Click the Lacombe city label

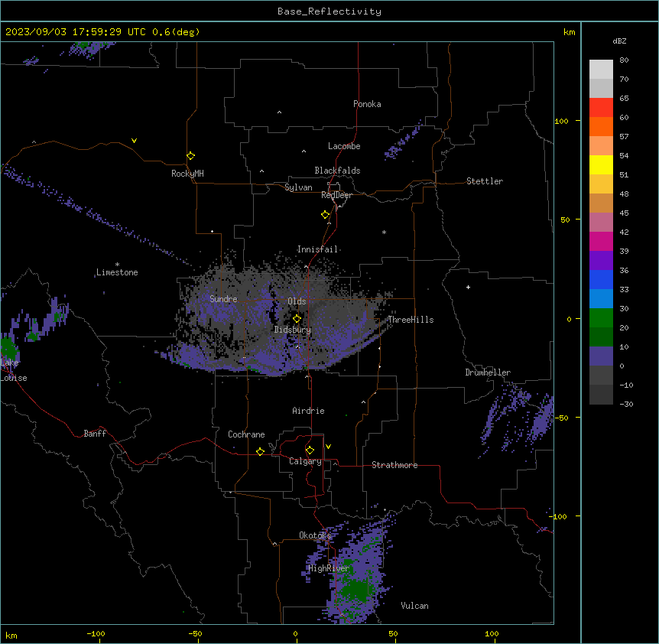point(344,146)
